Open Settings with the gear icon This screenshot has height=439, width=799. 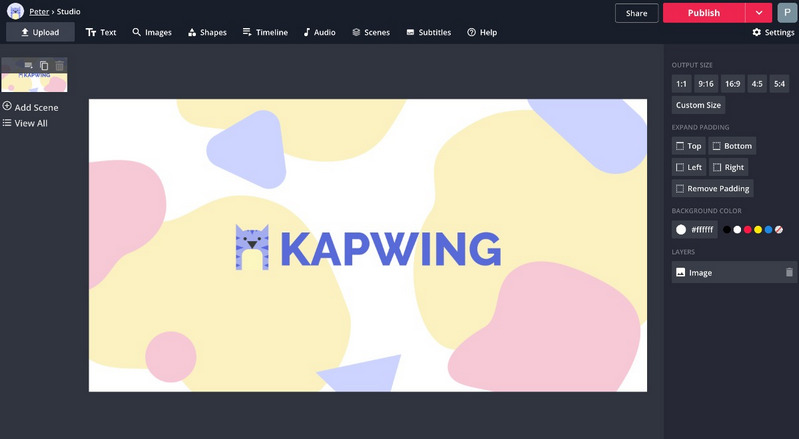coord(773,32)
